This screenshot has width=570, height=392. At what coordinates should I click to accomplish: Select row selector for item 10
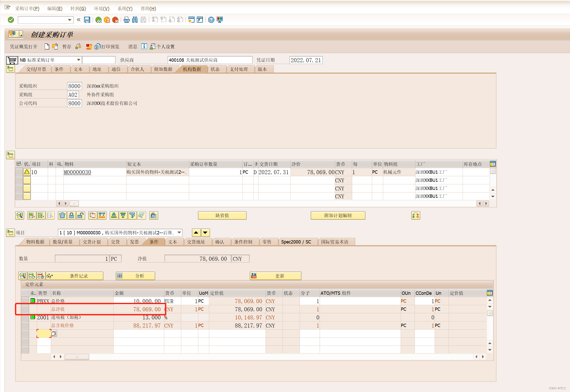pos(19,172)
